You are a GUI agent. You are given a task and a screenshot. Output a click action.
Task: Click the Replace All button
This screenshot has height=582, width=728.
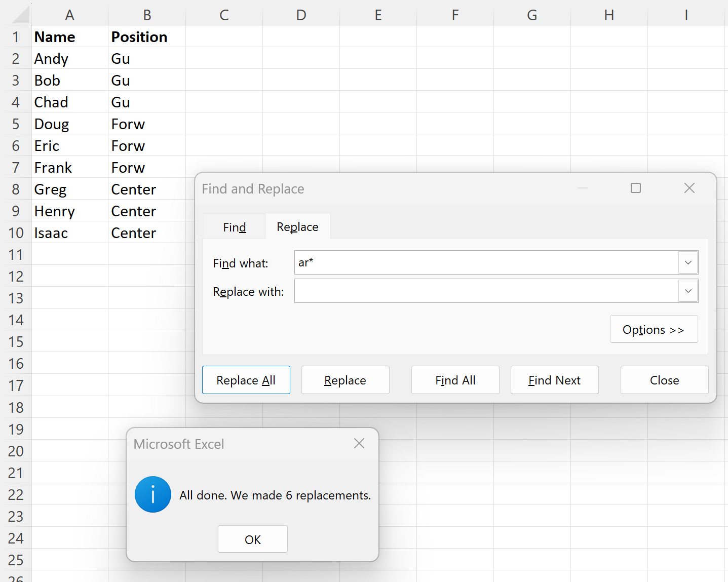[x=246, y=380]
